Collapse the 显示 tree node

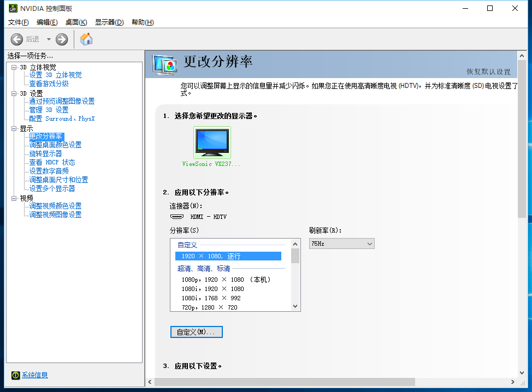point(14,128)
